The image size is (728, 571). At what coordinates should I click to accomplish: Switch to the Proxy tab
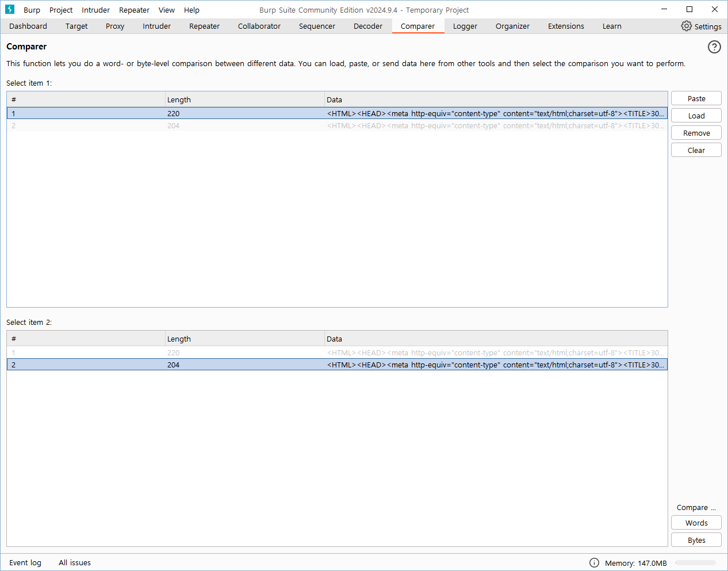click(x=115, y=26)
